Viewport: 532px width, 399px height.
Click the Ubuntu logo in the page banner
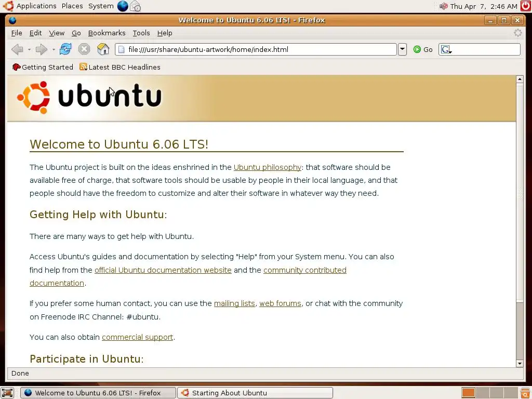pos(89,97)
